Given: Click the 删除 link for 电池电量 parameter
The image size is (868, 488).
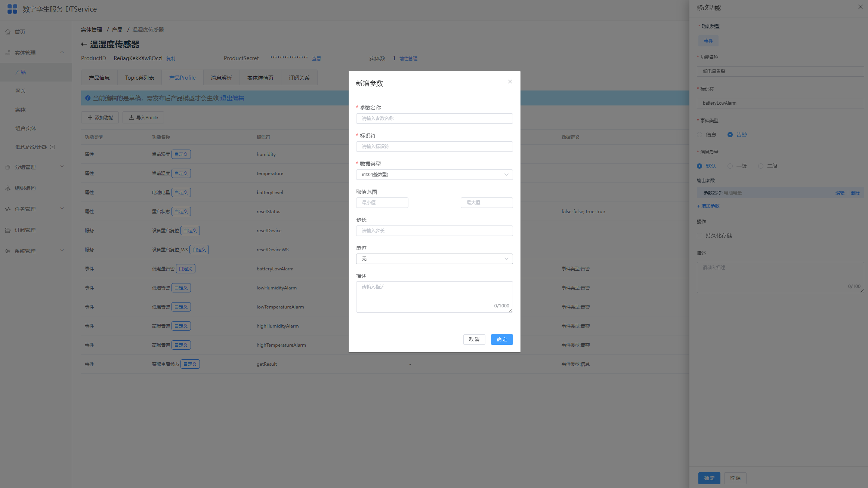Looking at the screenshot, I should pos(855,193).
